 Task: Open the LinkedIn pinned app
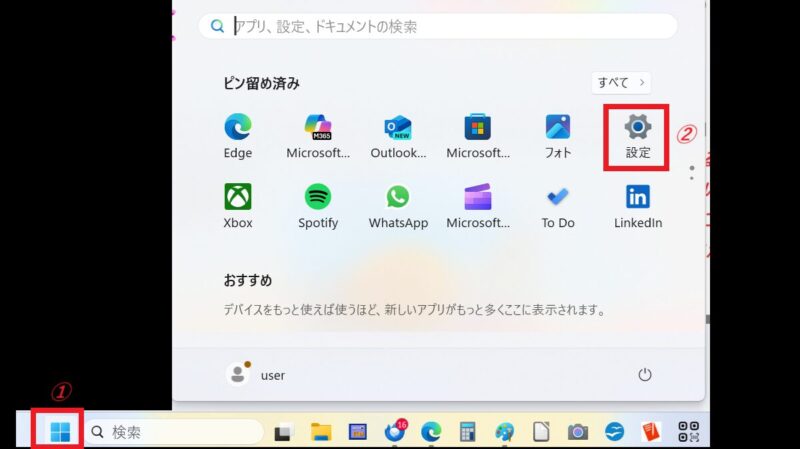(638, 206)
